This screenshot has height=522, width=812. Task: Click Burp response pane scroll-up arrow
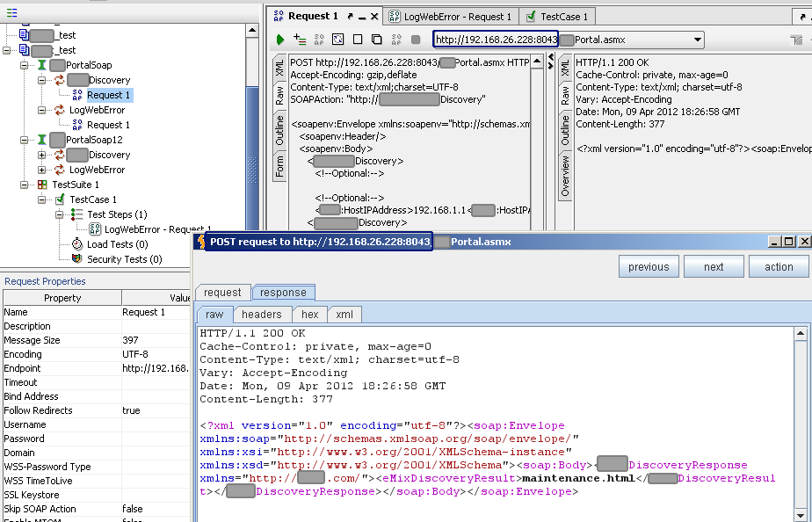(801, 334)
